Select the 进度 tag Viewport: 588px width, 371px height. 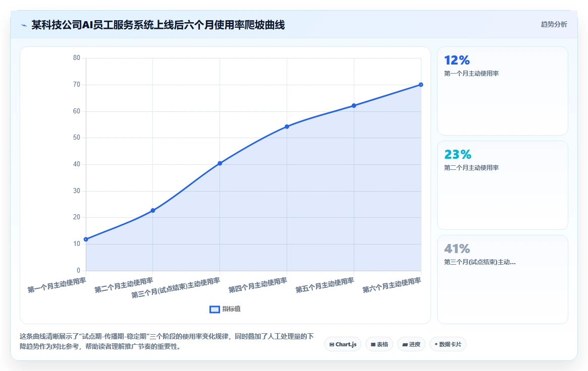411,344
